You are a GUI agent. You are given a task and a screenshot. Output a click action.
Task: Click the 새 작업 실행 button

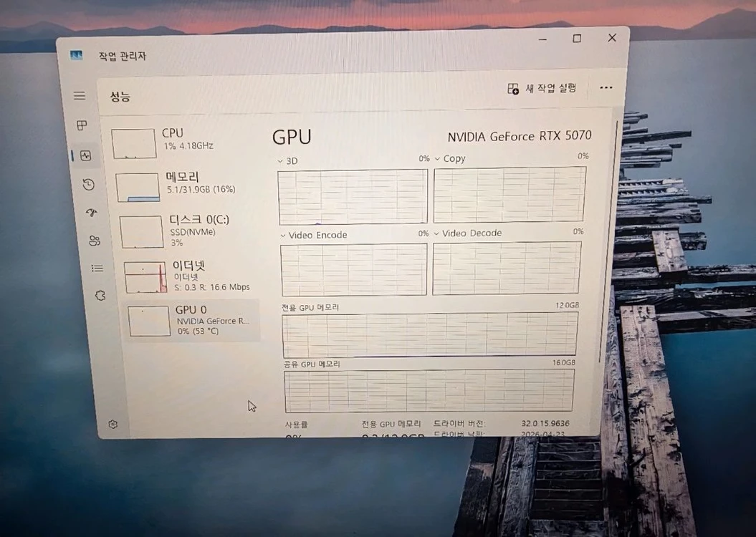(542, 88)
